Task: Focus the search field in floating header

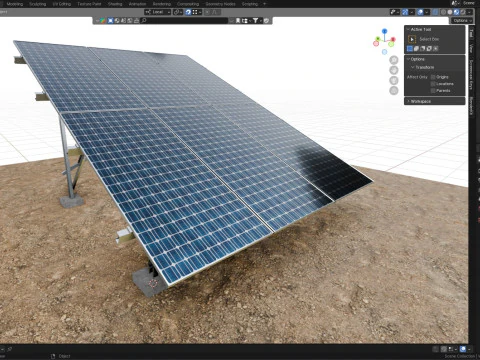Action: [x=184, y=21]
